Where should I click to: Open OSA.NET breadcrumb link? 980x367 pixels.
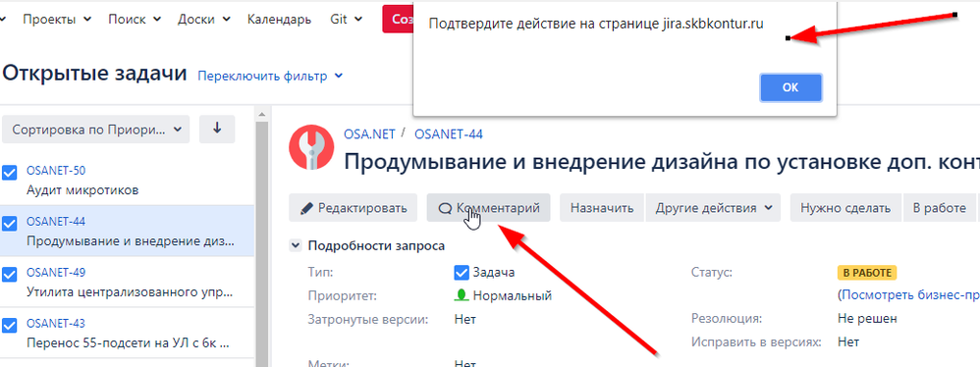(369, 133)
